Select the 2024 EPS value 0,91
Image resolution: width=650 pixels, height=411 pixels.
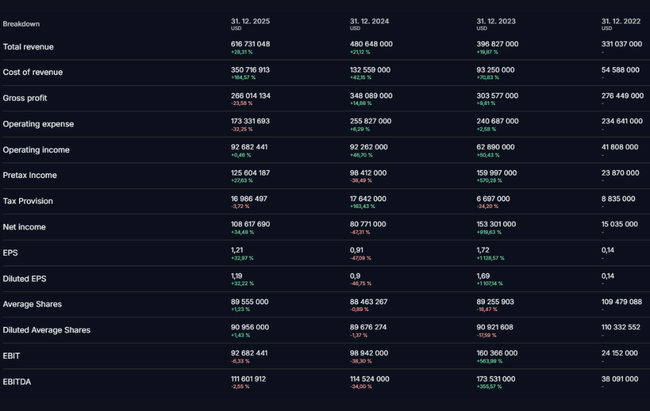click(x=357, y=249)
